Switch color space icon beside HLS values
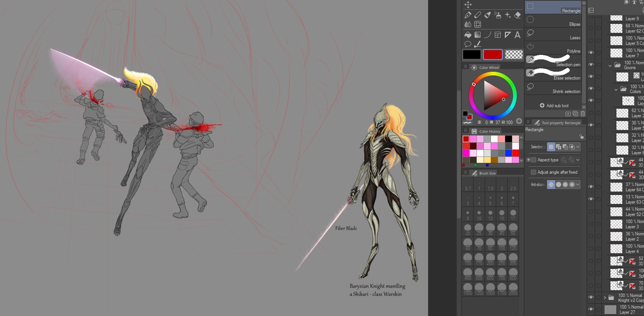 (519, 121)
